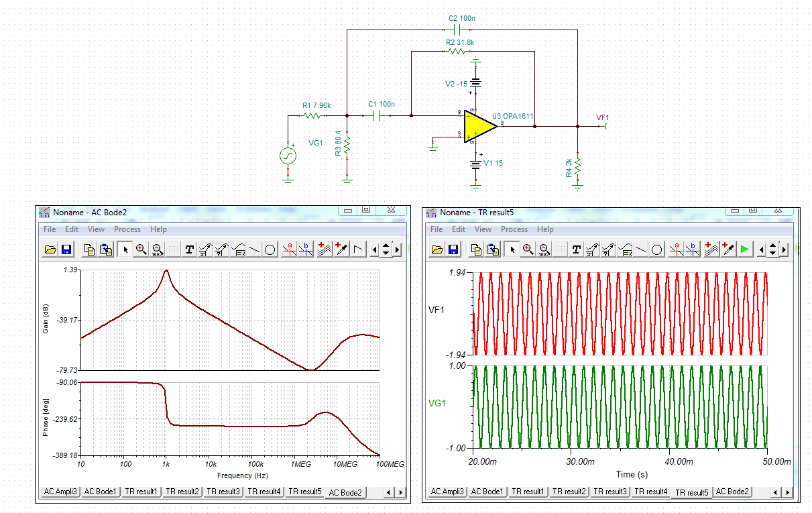Copy icon in AC Bode2 toolbar
Screen dimensions: 812x513
(89, 249)
